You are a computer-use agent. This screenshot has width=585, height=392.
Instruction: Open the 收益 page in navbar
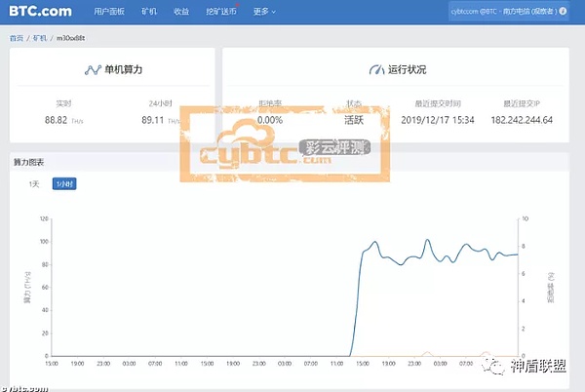[181, 13]
